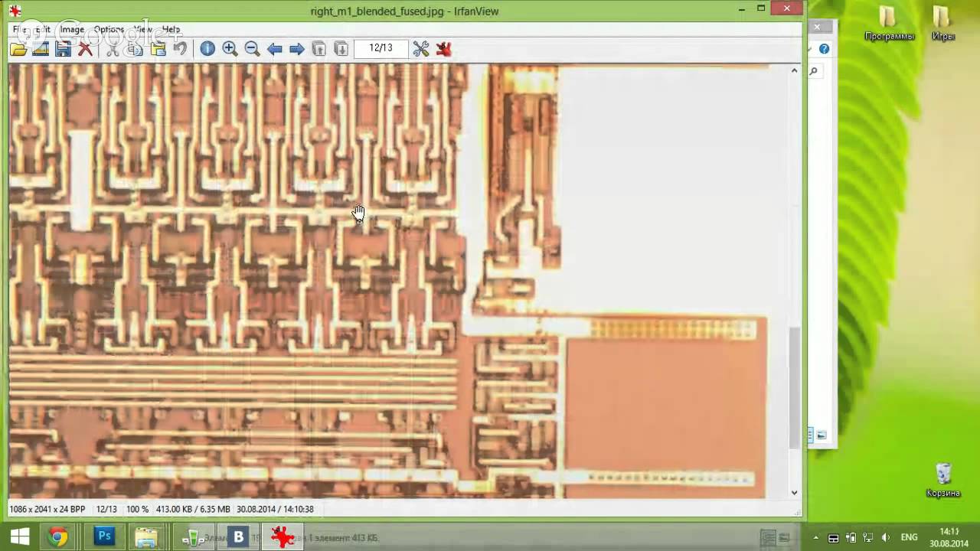Start the Slideshow filmstrip icon

(x=41, y=49)
